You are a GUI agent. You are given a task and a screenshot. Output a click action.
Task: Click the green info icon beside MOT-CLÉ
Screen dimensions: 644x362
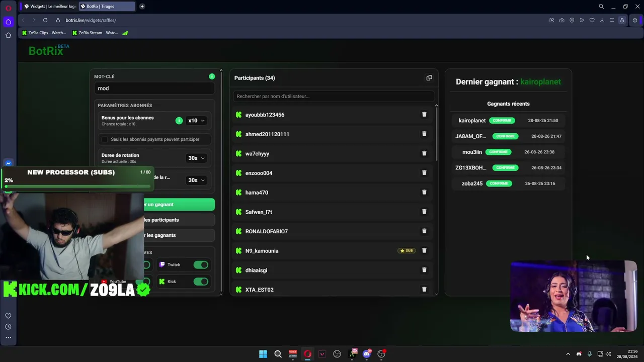tap(212, 76)
